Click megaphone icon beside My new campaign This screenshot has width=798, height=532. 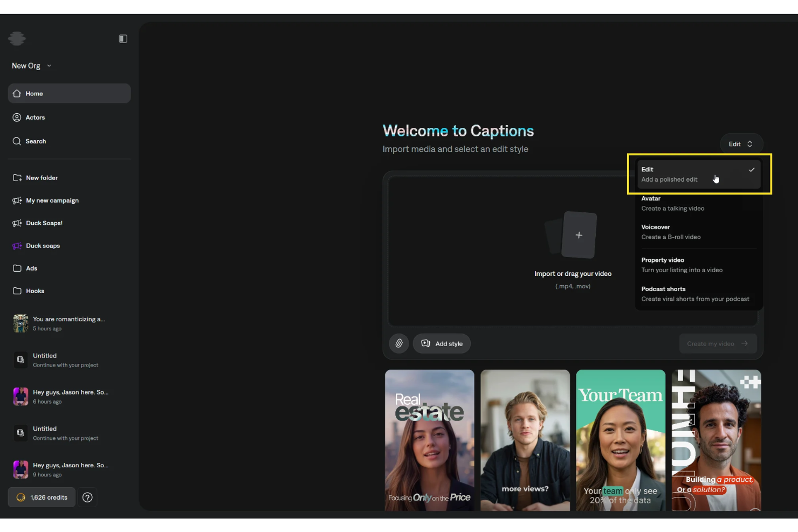click(17, 201)
